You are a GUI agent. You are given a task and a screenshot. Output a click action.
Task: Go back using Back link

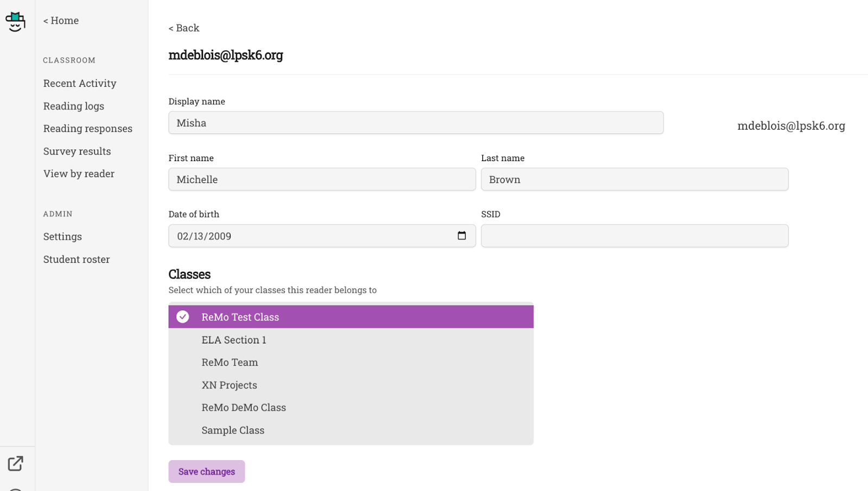point(184,28)
